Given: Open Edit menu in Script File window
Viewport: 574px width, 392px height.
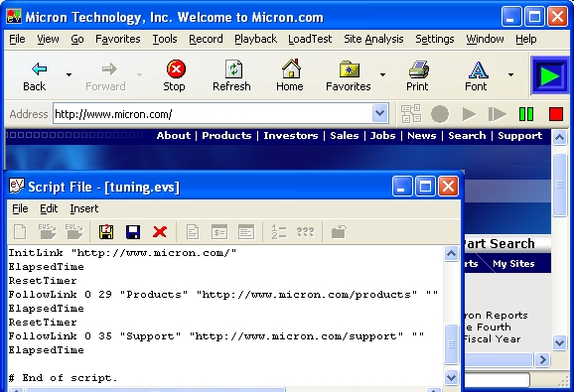Looking at the screenshot, I should click(x=49, y=208).
